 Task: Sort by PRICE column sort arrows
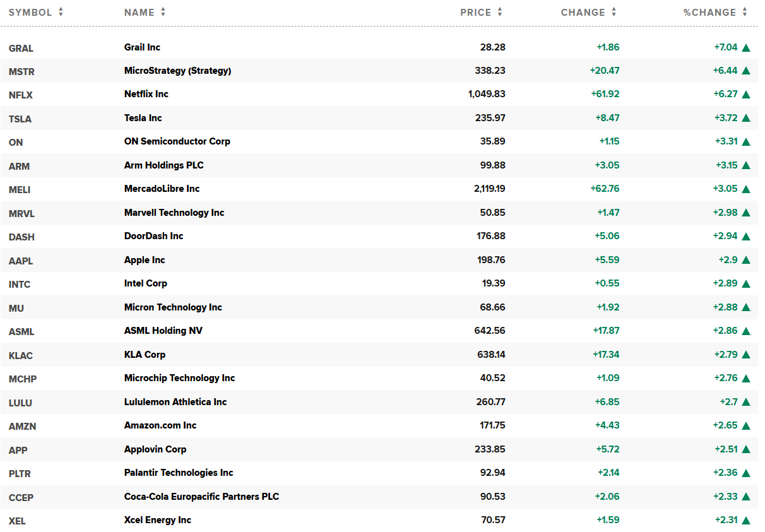(500, 12)
